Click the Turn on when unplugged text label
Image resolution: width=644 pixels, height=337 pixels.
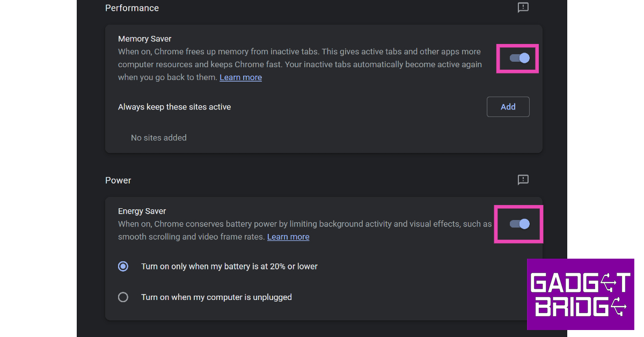click(x=216, y=297)
